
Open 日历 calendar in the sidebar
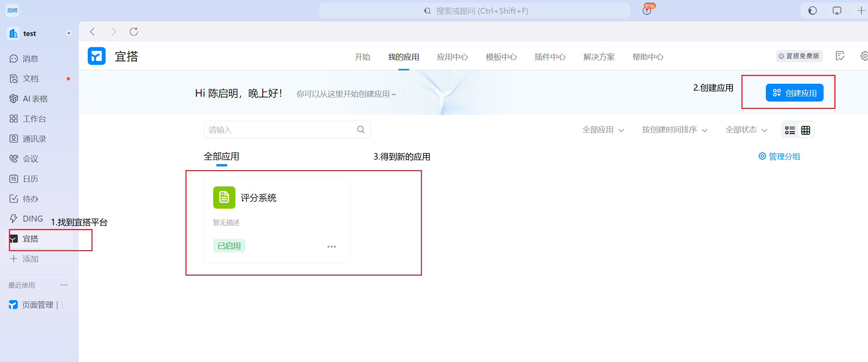pyautogui.click(x=30, y=179)
